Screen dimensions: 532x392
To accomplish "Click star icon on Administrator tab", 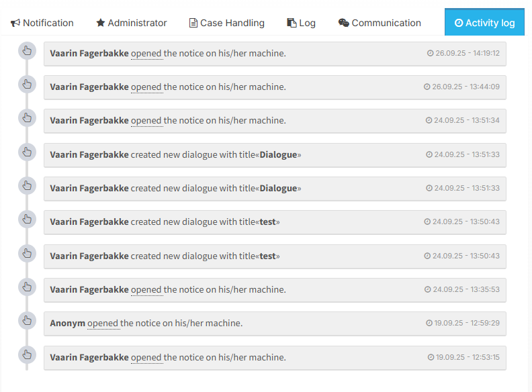I will (x=101, y=23).
